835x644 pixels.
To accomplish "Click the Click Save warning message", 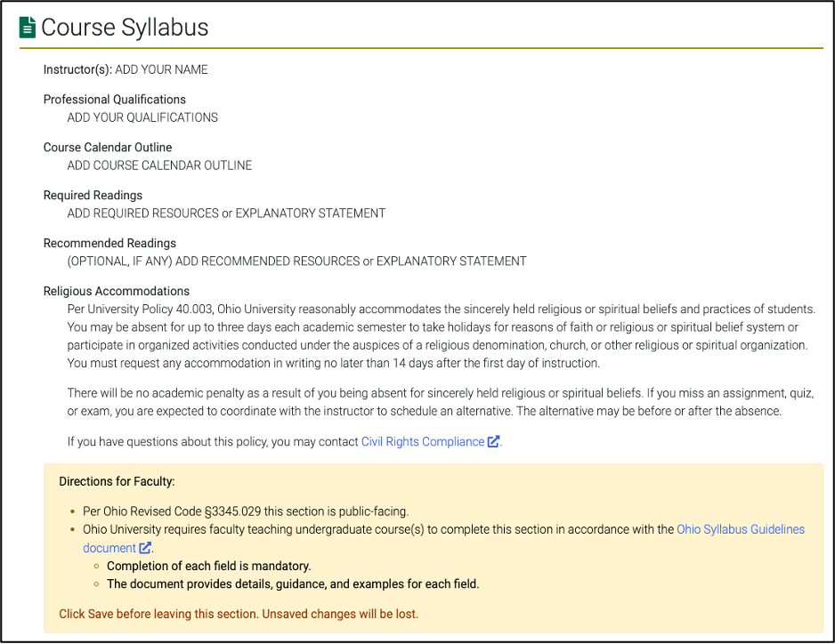I will pyautogui.click(x=239, y=613).
